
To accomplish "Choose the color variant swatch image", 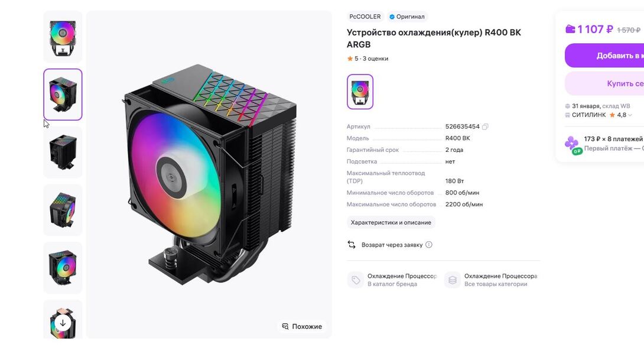I will tap(360, 92).
